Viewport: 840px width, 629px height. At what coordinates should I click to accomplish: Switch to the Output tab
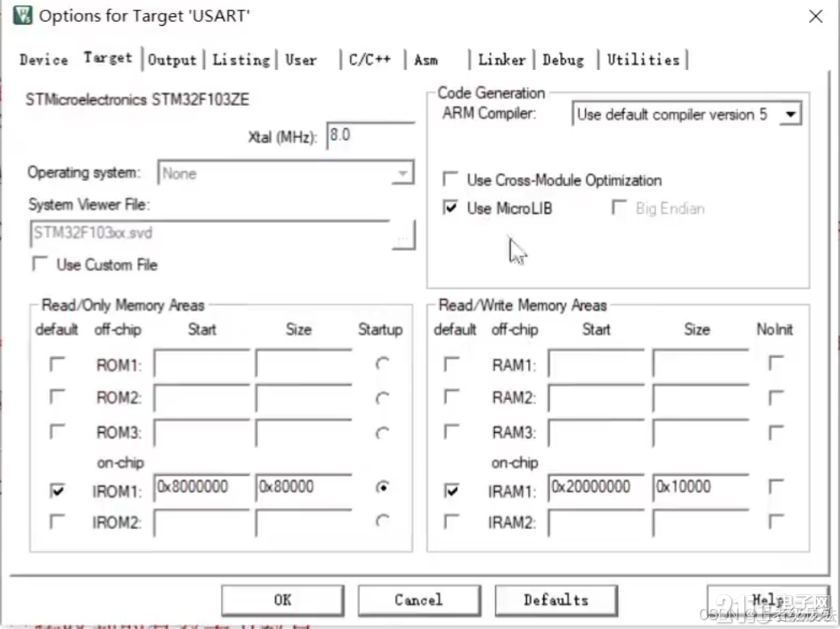(x=173, y=60)
